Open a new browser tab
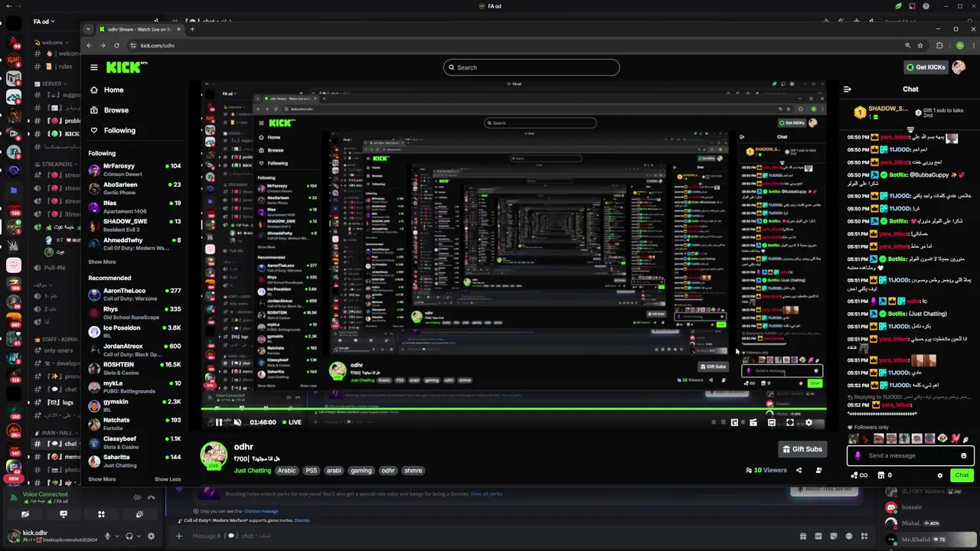 point(192,29)
